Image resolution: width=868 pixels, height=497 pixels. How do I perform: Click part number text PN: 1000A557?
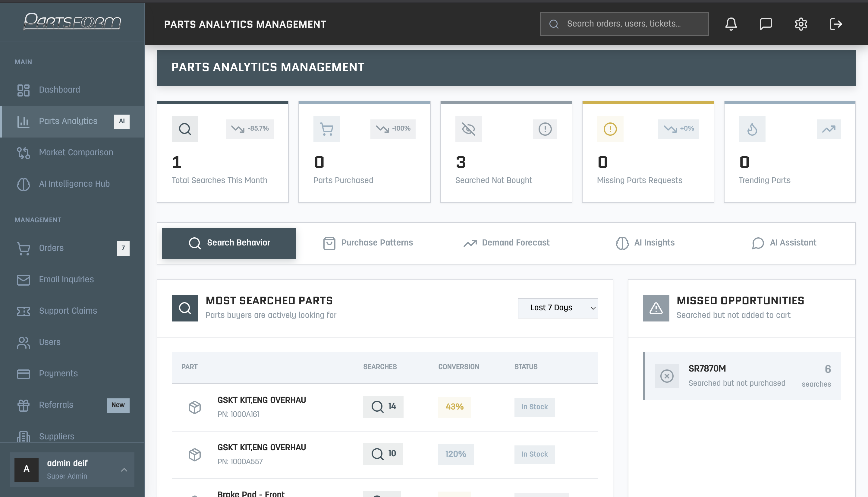240,462
